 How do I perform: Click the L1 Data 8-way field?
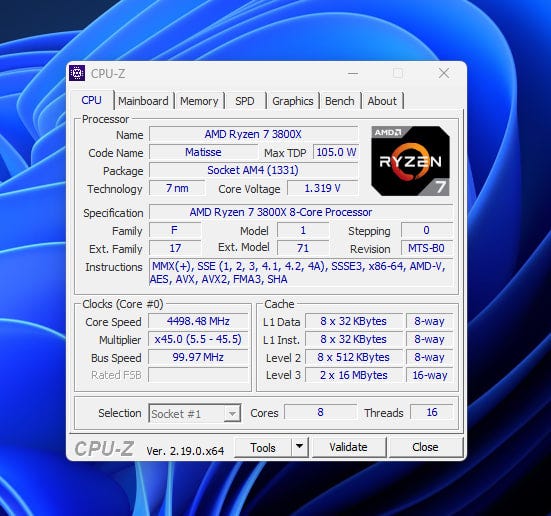(x=429, y=321)
